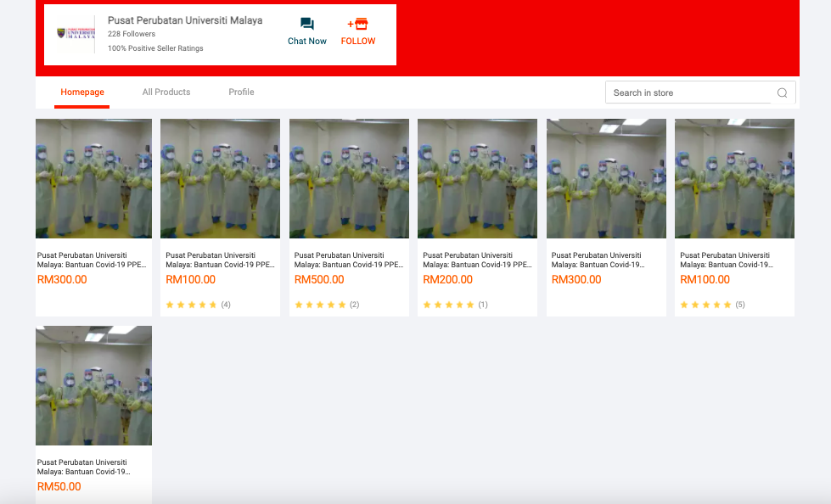Image resolution: width=831 pixels, height=504 pixels.
Task: Open the All Products tab
Action: pos(166,92)
